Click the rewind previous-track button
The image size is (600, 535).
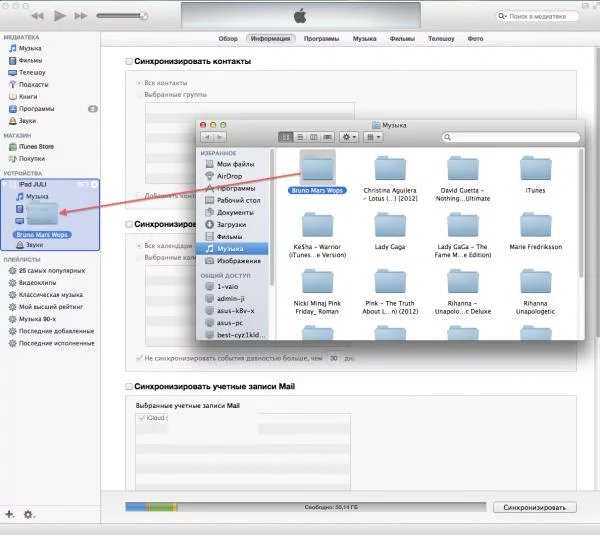(x=38, y=16)
